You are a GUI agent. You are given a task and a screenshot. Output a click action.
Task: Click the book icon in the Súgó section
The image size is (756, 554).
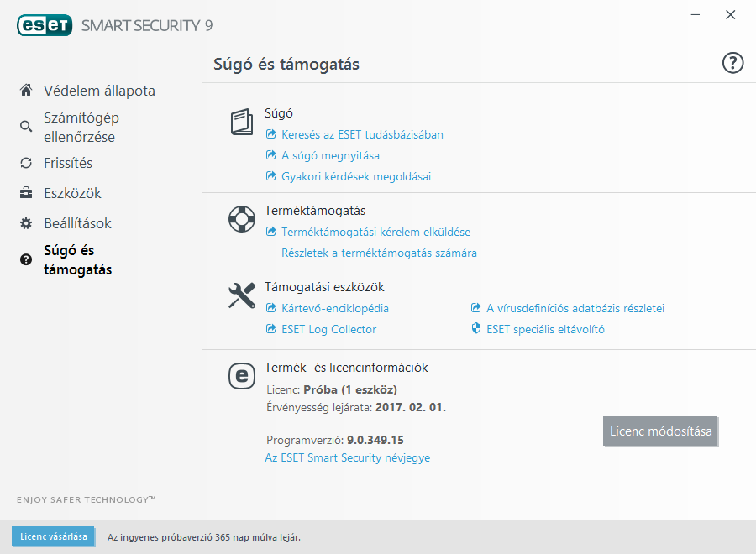[x=242, y=123]
